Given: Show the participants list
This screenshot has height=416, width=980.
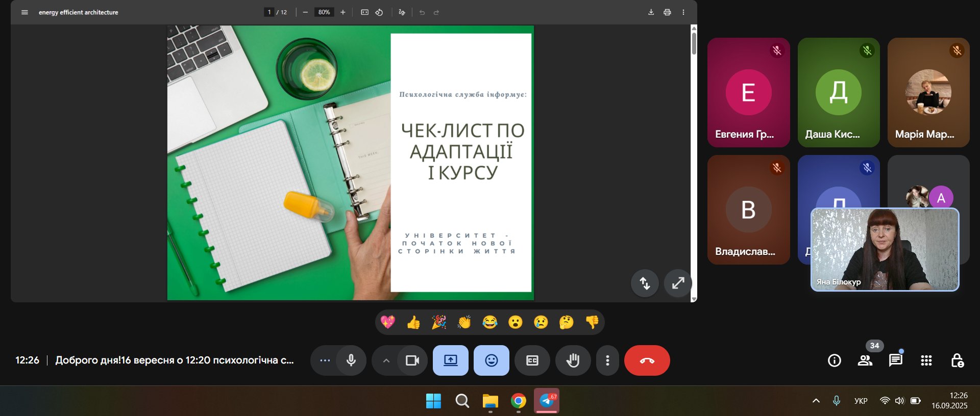Looking at the screenshot, I should pyautogui.click(x=865, y=360).
